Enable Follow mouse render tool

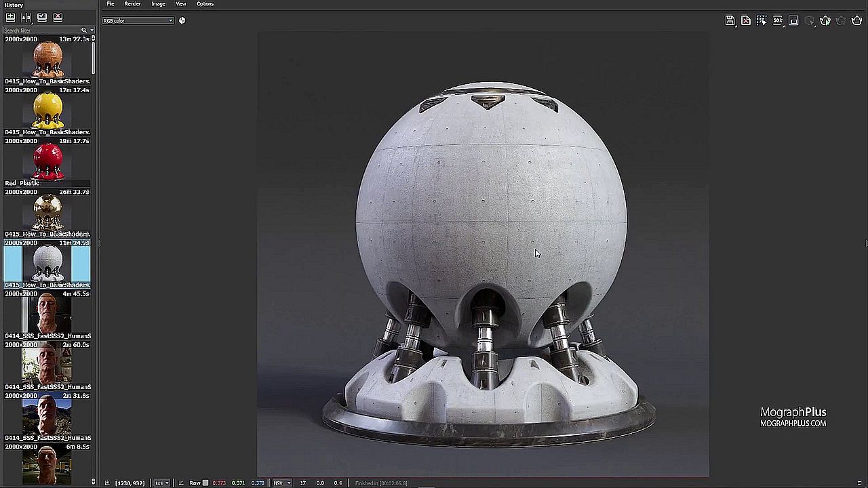tap(762, 20)
